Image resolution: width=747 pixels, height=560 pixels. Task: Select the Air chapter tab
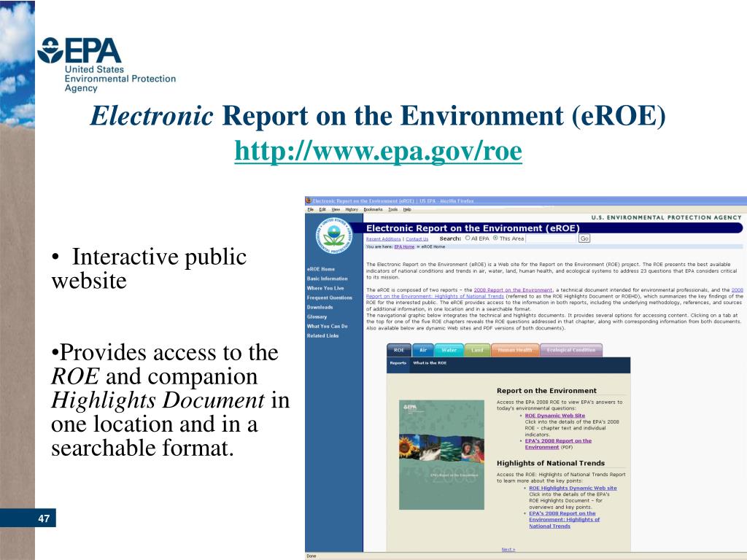pos(423,350)
